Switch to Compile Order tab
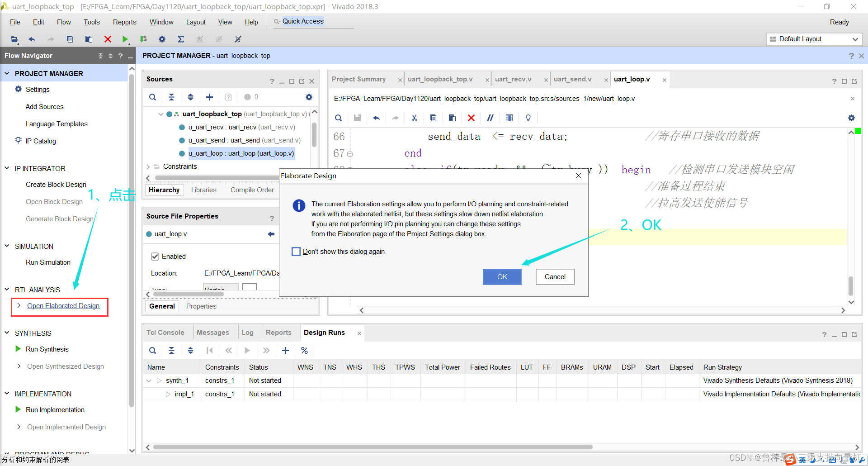The image size is (868, 466). (252, 190)
